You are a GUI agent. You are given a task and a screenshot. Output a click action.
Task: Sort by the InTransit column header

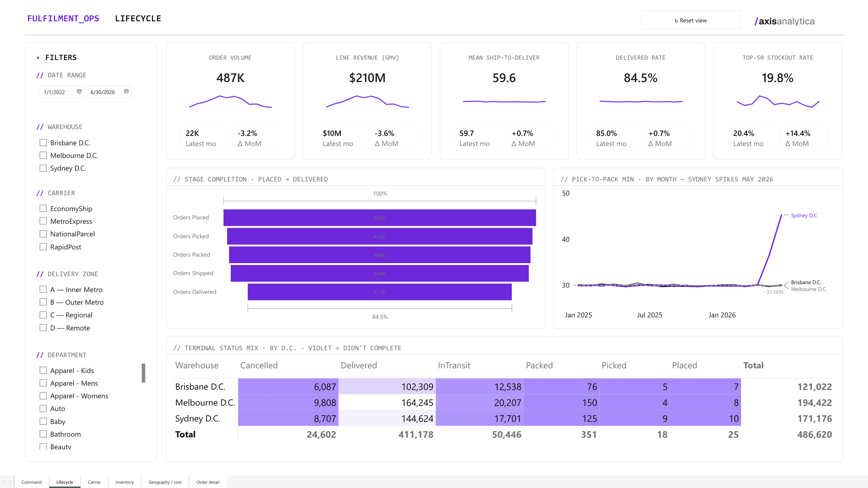point(454,365)
